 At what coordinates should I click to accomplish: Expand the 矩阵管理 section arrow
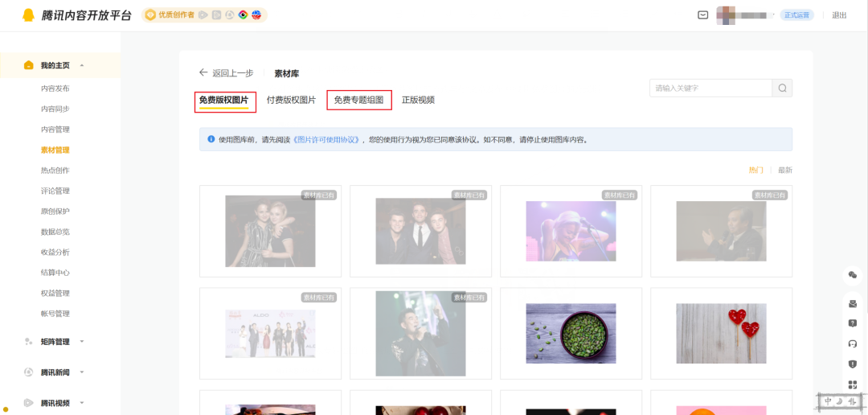[x=82, y=341]
